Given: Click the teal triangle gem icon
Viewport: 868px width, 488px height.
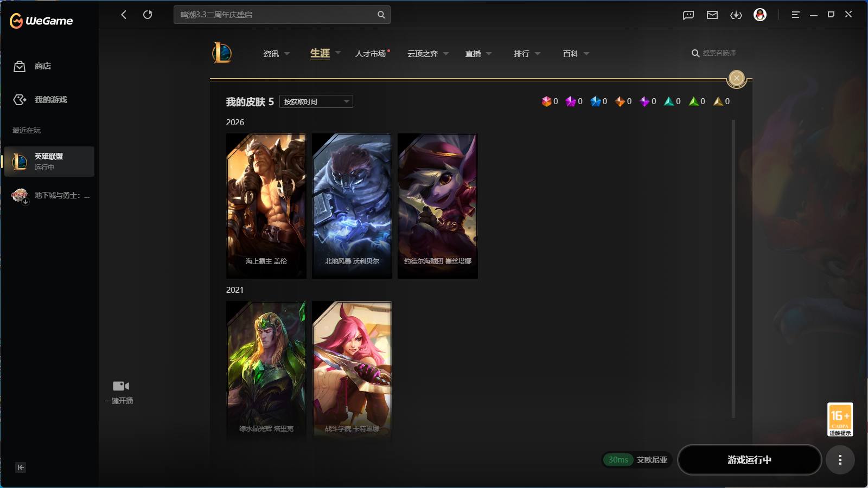Looking at the screenshot, I should coord(669,101).
